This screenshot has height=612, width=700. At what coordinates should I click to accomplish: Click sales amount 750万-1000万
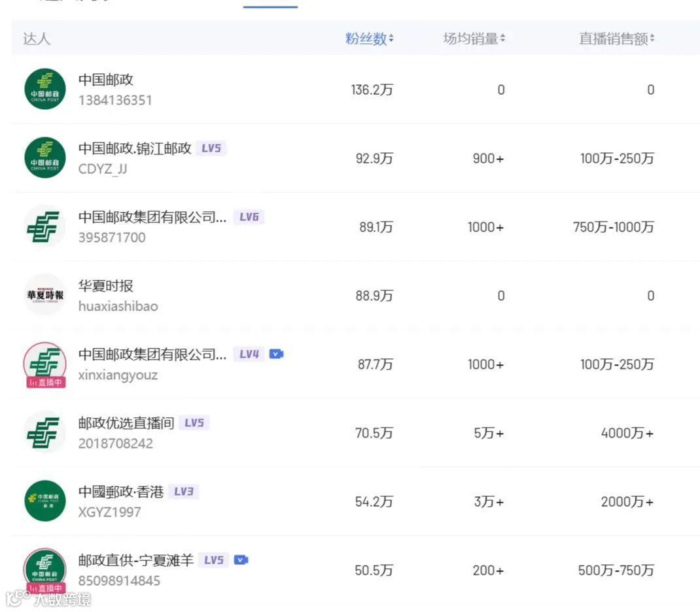[614, 227]
